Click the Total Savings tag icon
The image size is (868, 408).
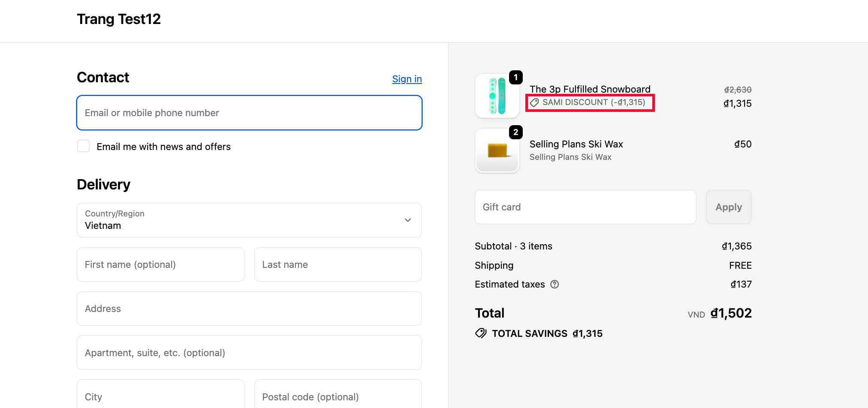pos(481,333)
